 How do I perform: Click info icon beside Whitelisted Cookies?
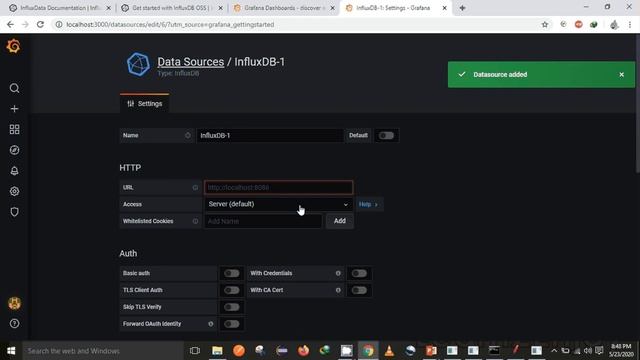195,221
